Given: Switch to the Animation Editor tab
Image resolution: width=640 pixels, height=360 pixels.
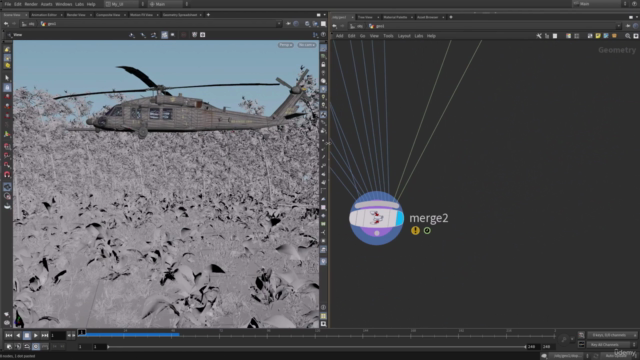Looking at the screenshot, I should click(44, 15).
